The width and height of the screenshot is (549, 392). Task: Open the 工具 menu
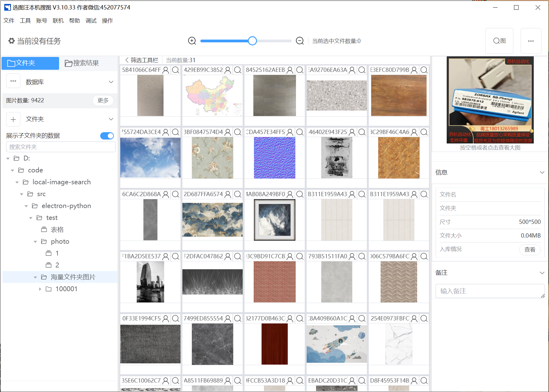25,21
